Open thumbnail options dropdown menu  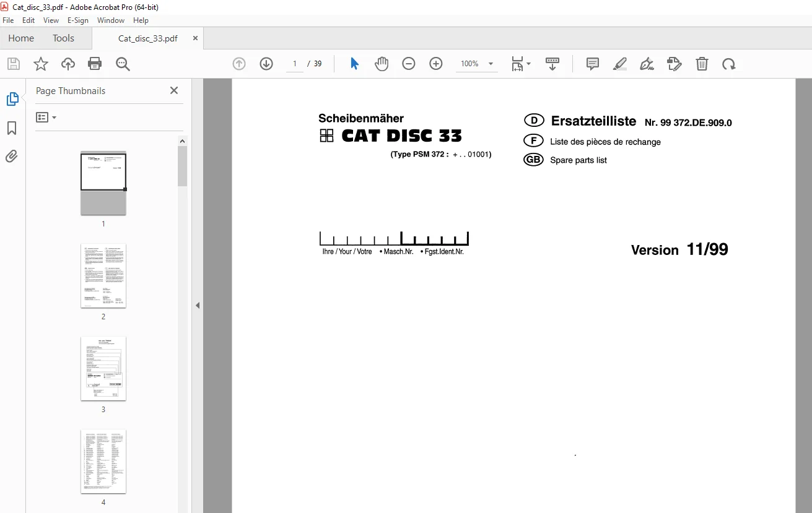click(x=46, y=118)
